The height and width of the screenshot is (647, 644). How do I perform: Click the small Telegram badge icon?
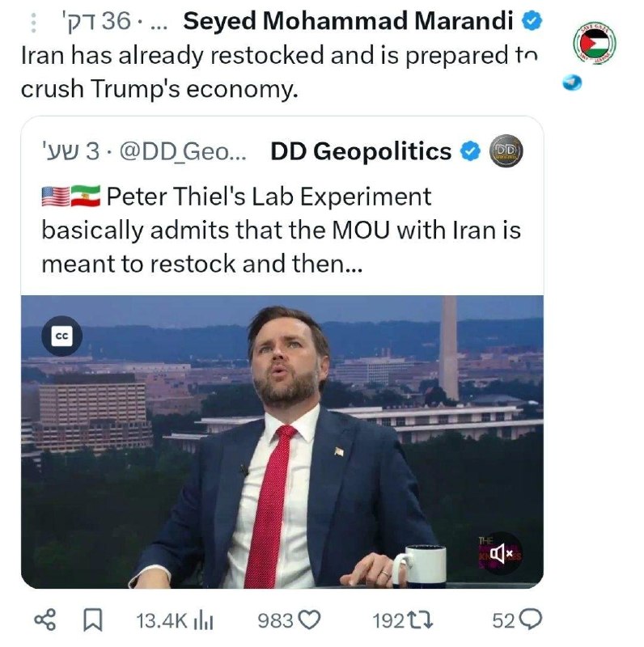572,83
